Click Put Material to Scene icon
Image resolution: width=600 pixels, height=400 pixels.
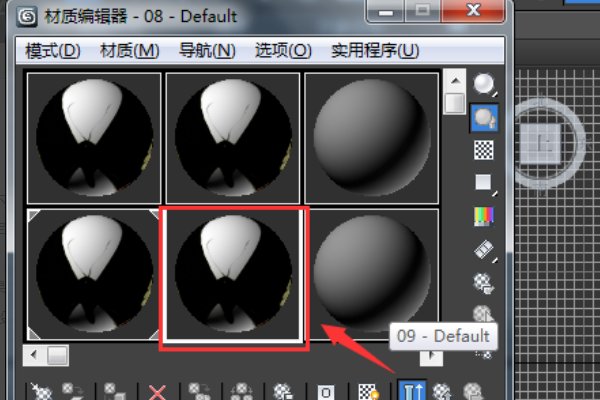[73, 391]
